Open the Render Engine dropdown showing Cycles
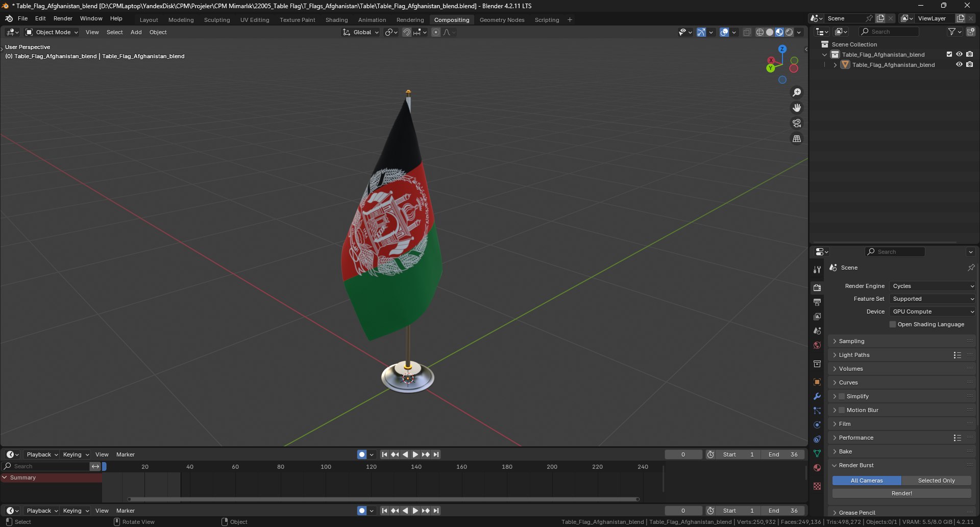This screenshot has height=527, width=980. point(933,286)
